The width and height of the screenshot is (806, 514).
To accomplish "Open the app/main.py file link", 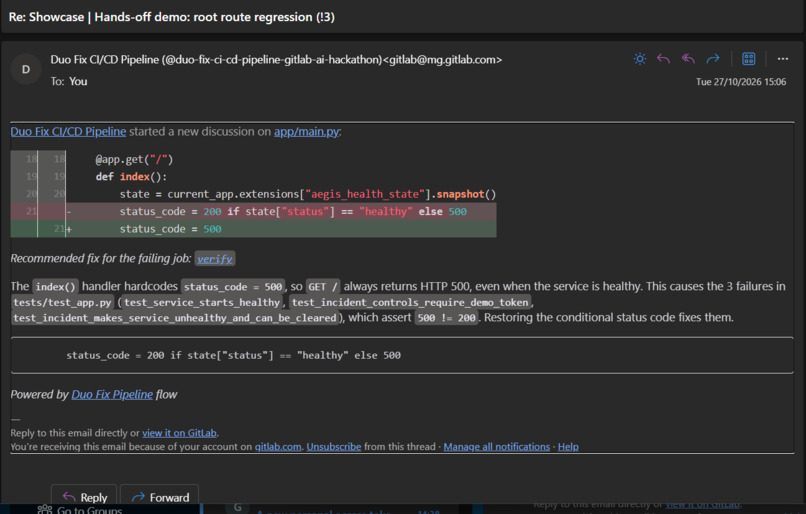I will click(306, 132).
